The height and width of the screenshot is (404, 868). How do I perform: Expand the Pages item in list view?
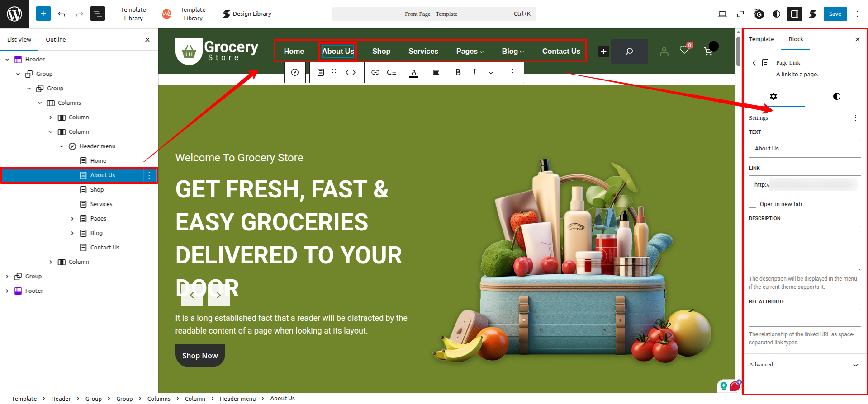(72, 219)
